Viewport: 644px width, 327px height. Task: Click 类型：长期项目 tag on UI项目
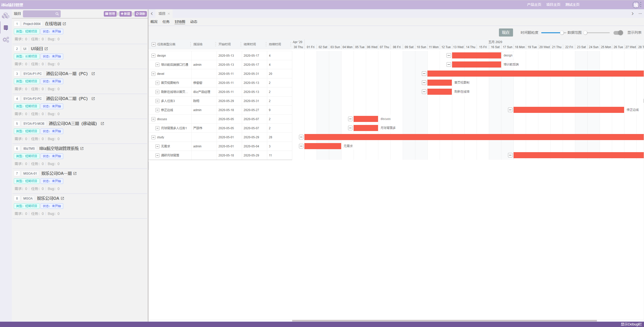(26, 56)
